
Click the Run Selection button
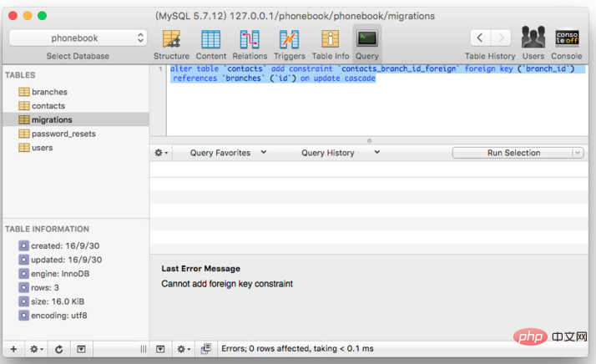point(513,153)
